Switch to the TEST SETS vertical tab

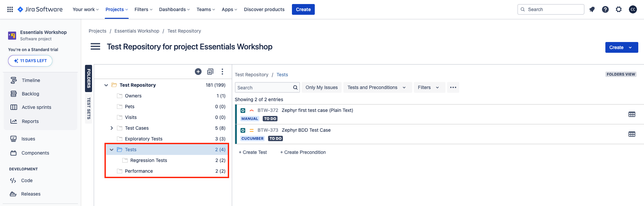click(89, 108)
